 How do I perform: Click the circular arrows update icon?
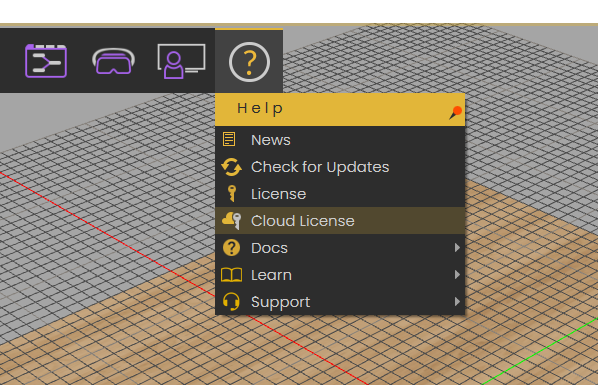231,167
